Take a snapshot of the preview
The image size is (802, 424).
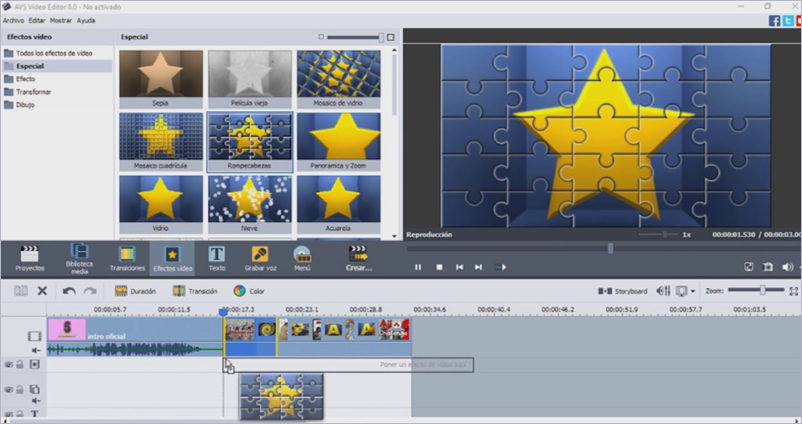click(768, 267)
